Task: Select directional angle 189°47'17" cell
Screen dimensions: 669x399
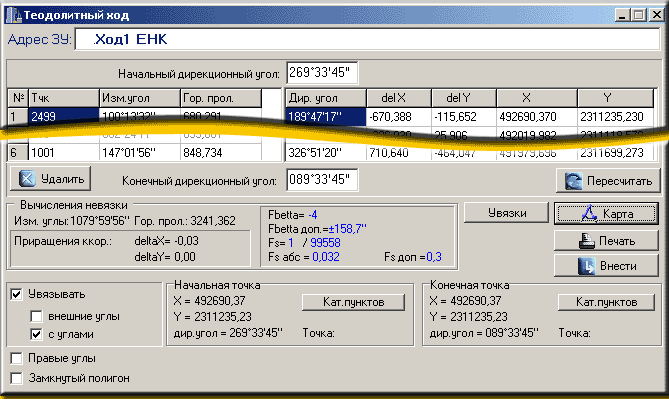Action: point(326,116)
